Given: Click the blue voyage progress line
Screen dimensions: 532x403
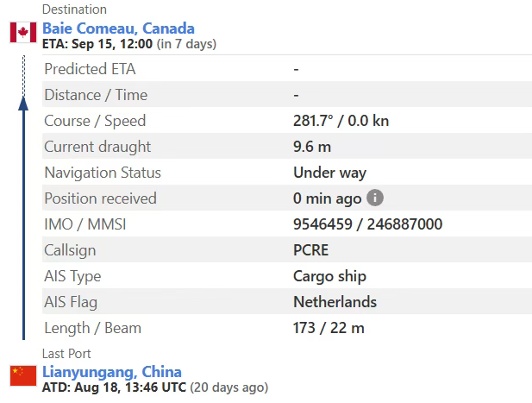Looking at the screenshot, I should pyautogui.click(x=23, y=224).
